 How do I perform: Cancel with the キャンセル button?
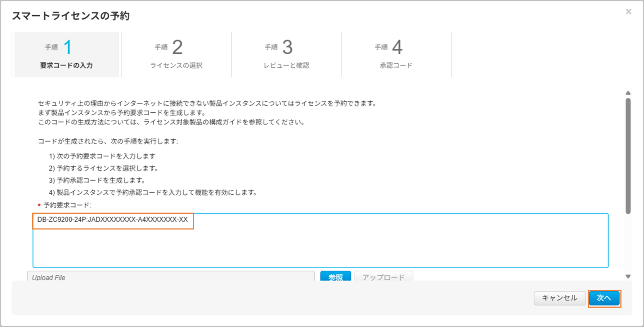click(x=559, y=298)
